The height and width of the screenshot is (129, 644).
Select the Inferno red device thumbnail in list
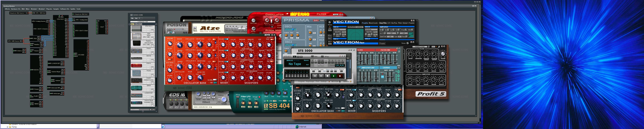(x=136, y=66)
